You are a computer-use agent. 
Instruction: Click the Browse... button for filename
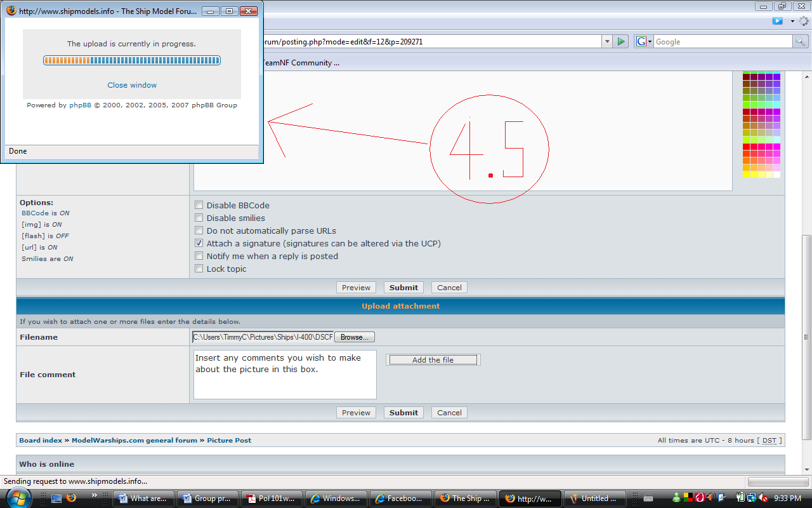[x=355, y=337]
